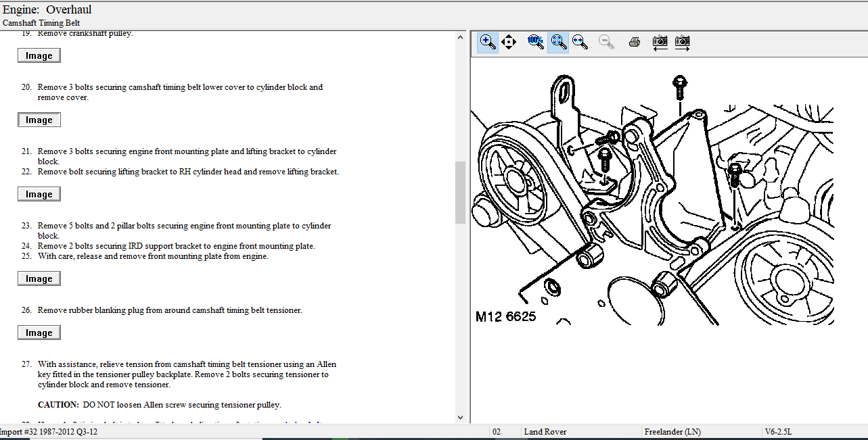Click step 20 text about lower cover bolts
The height and width of the screenshot is (440, 868).
[180, 92]
